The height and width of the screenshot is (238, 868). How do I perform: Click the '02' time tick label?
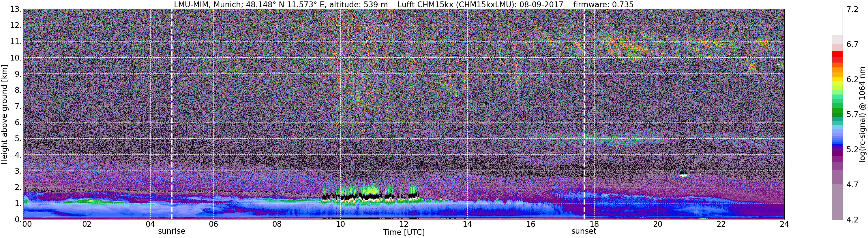(x=87, y=224)
